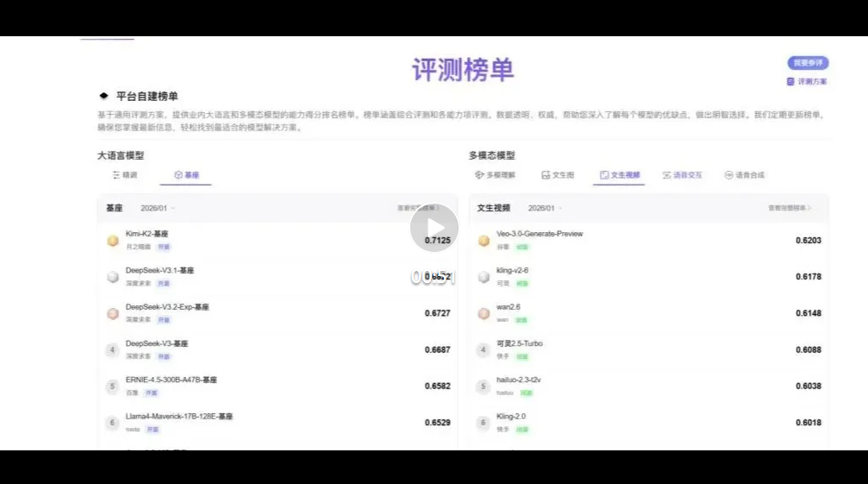Click the 语音合成 tab icon
868x484 pixels.
(x=728, y=175)
